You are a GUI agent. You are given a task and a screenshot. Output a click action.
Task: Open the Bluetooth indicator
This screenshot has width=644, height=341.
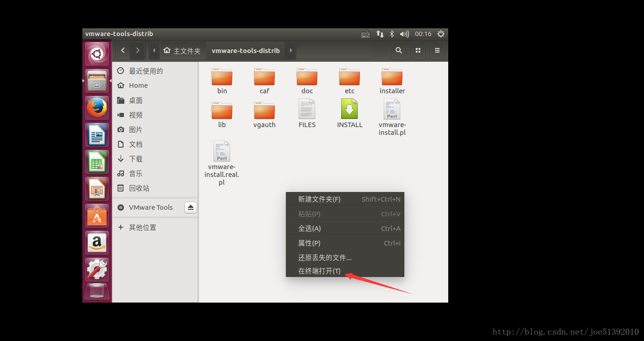pos(392,34)
